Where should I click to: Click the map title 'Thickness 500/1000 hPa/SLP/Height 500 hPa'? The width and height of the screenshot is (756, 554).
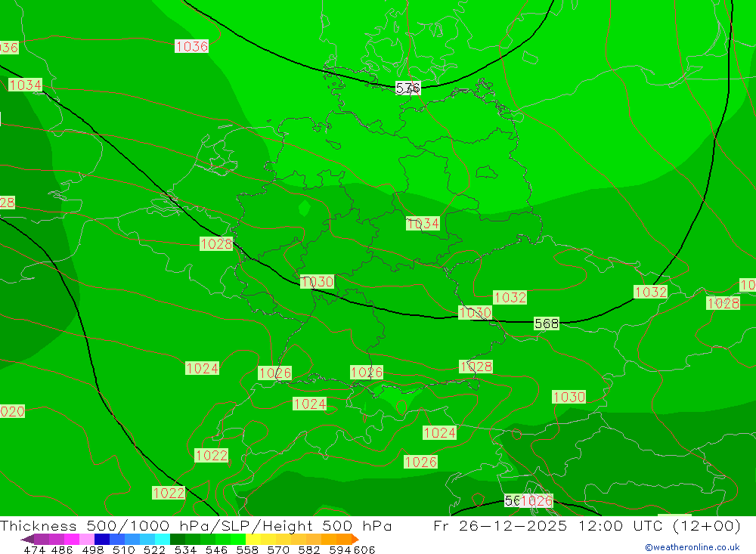coord(196,525)
